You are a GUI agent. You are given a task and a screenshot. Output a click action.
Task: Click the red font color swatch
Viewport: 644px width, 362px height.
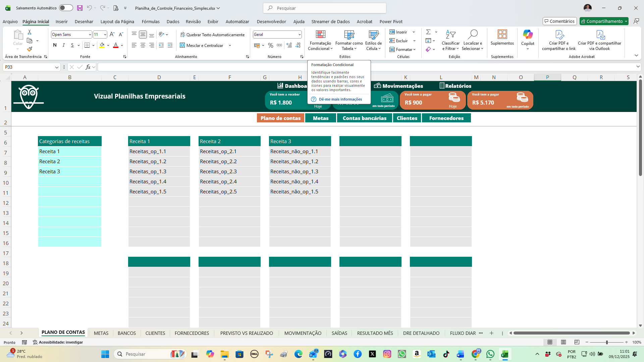pos(116,45)
